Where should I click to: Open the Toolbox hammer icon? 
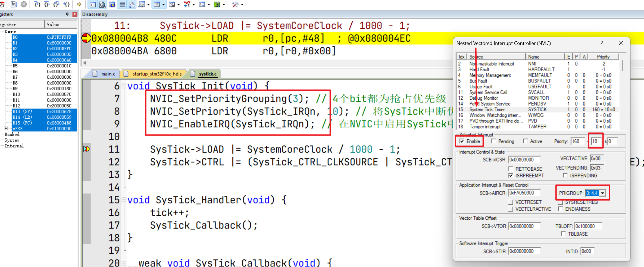coord(235,4)
